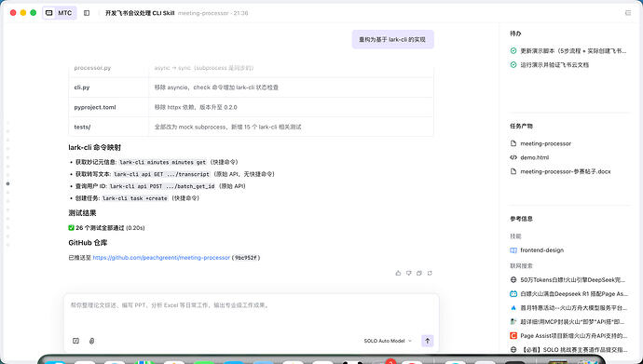The height and width of the screenshot is (364, 643).
Task: Click bilibili icon beside 白嫖火山 result
Action: [513, 294]
